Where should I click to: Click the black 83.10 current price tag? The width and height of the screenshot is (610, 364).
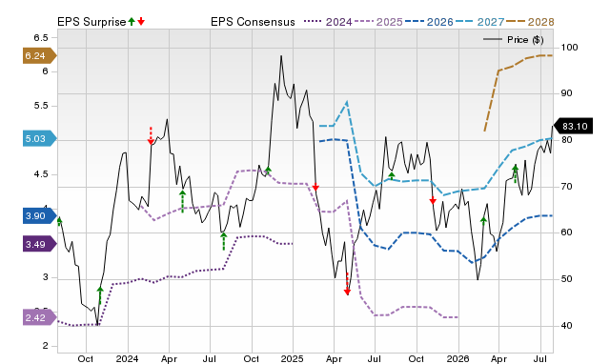pos(573,126)
